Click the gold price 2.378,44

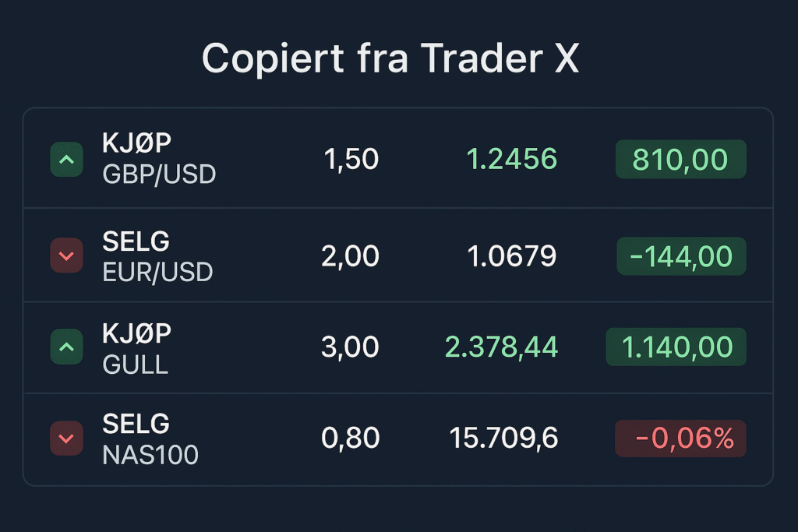coord(501,347)
